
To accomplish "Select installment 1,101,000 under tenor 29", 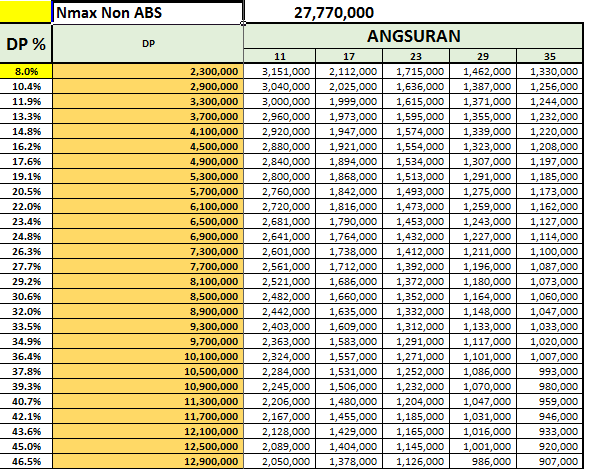I will point(483,356).
